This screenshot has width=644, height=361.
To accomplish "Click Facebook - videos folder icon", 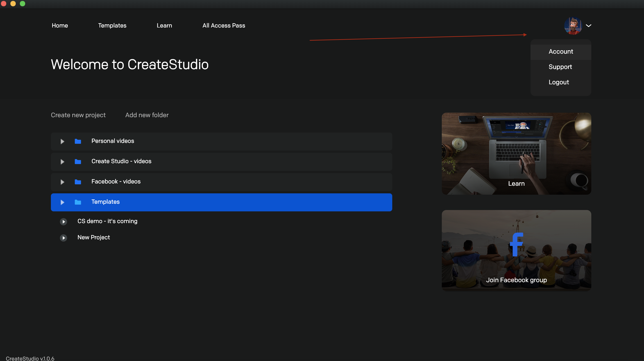I will point(78,182).
